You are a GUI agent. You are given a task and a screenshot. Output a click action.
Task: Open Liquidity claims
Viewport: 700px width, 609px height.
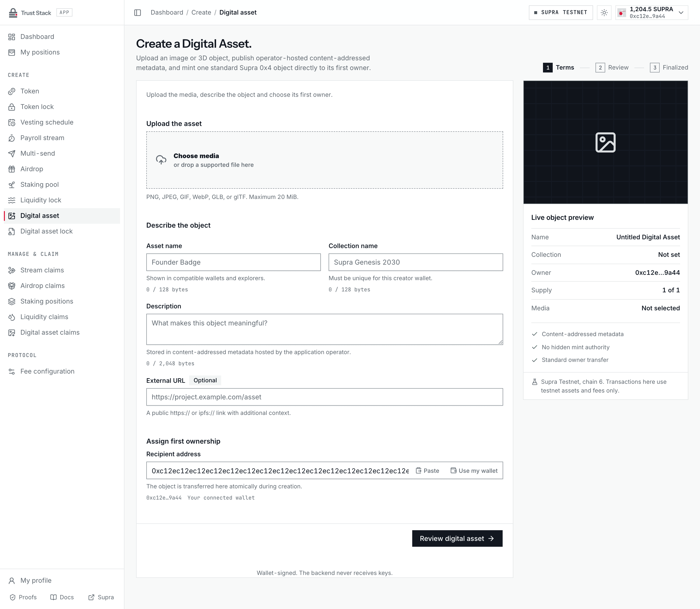(x=62, y=317)
